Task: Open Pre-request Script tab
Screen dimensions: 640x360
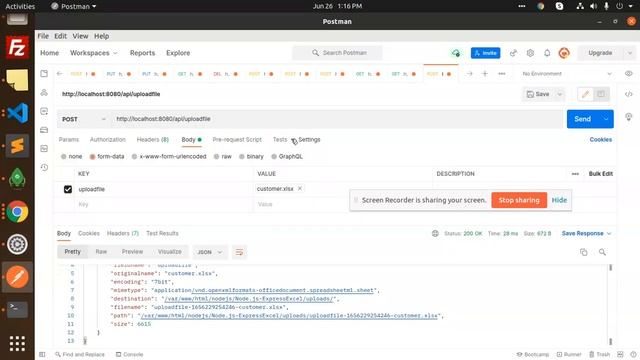Action: pyautogui.click(x=237, y=140)
